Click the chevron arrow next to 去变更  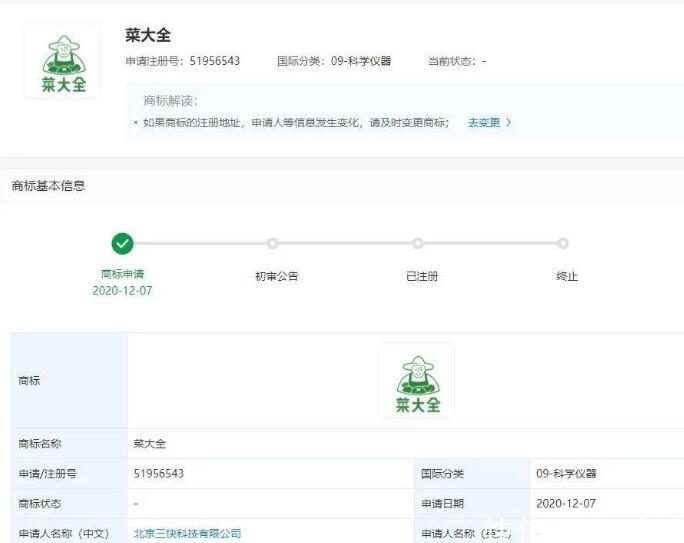point(508,123)
